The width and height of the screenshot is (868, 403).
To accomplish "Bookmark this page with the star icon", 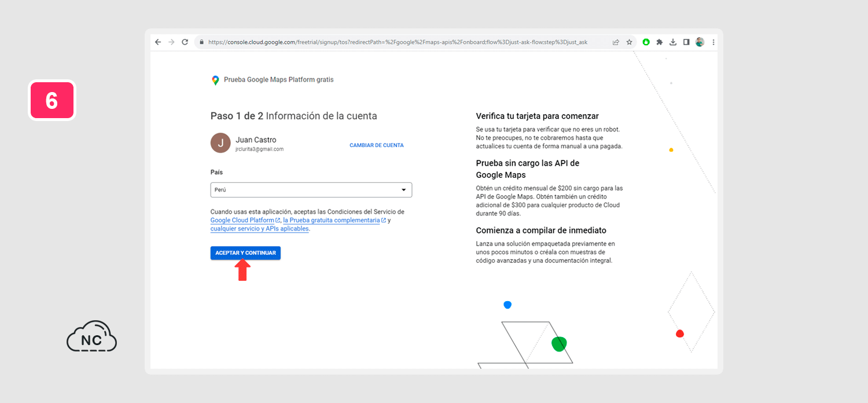I will click(x=629, y=42).
